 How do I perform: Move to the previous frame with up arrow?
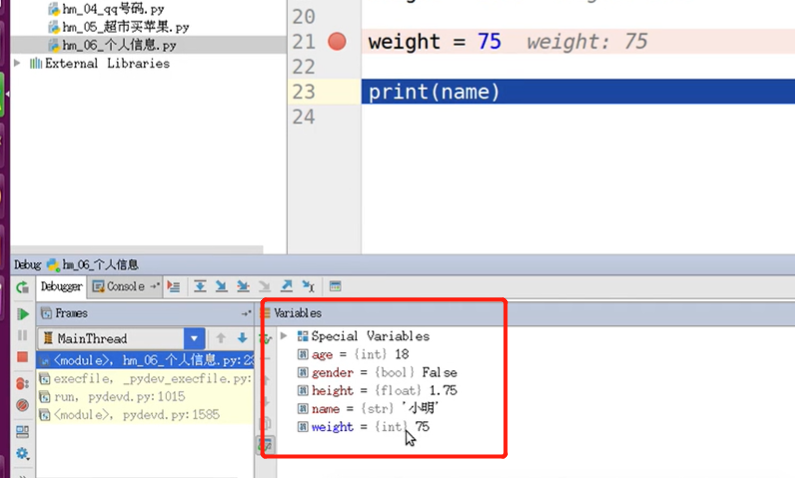click(221, 338)
